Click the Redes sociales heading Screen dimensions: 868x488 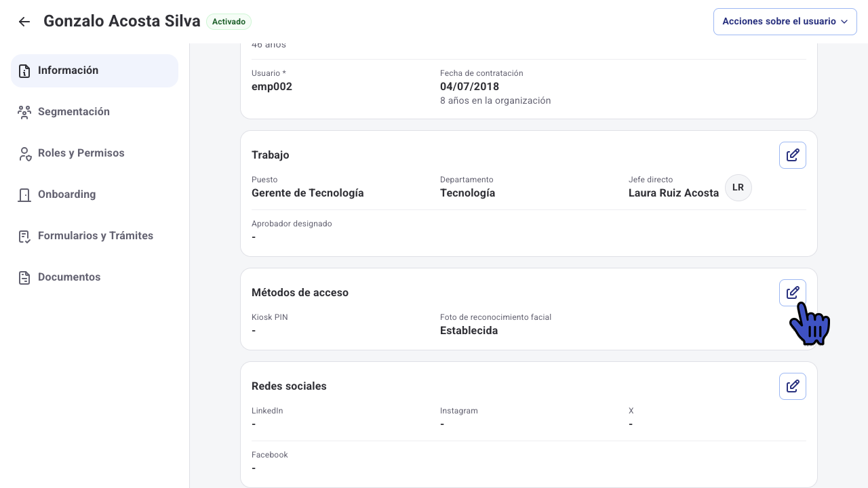pos(289,386)
